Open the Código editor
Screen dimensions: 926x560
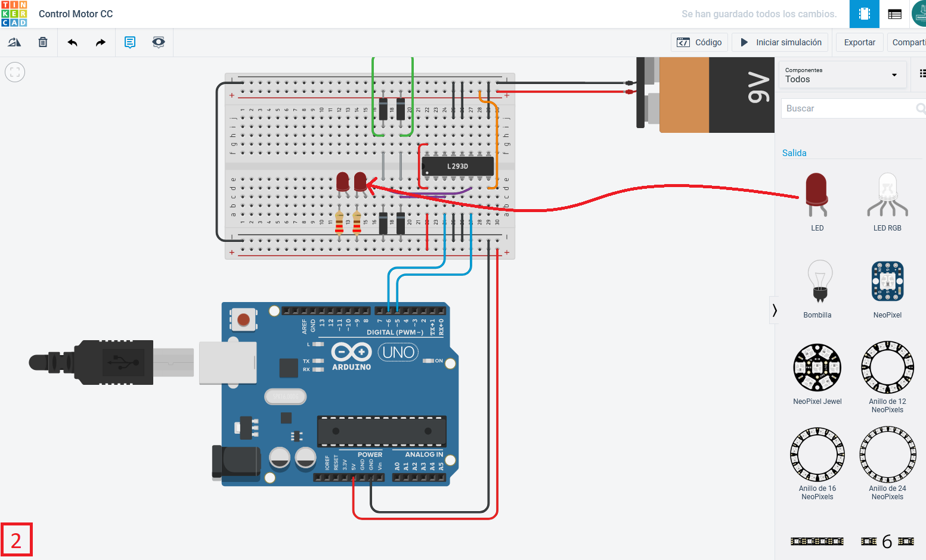click(699, 42)
